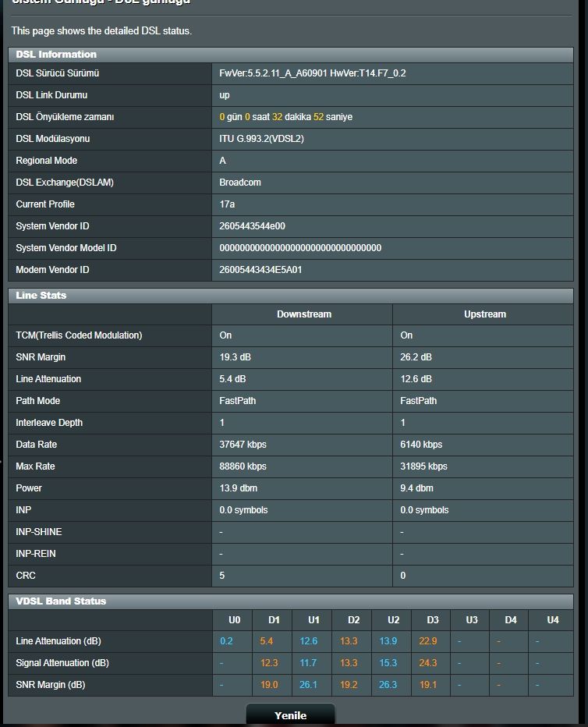Viewport: 588px width, 727px height.
Task: Click U2 SNR Margin value 26.3
Action: click(388, 684)
